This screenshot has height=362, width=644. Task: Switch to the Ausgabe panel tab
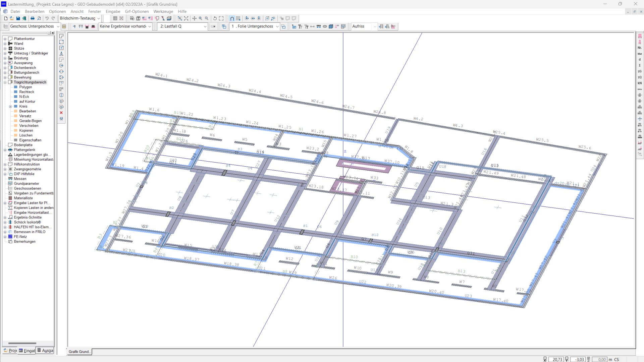[x=45, y=351]
